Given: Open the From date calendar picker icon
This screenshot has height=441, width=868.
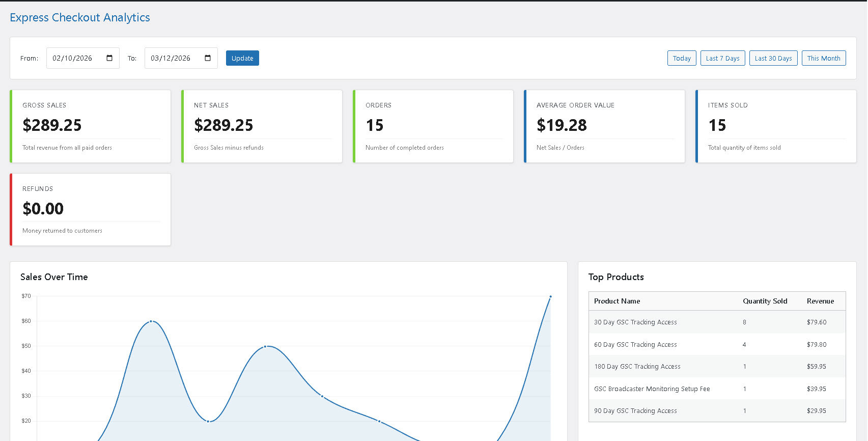Looking at the screenshot, I should [109, 58].
